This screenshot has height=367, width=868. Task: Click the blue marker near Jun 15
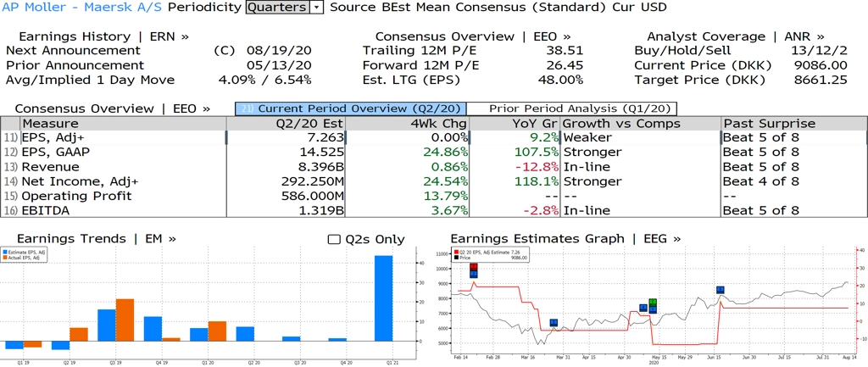721,290
